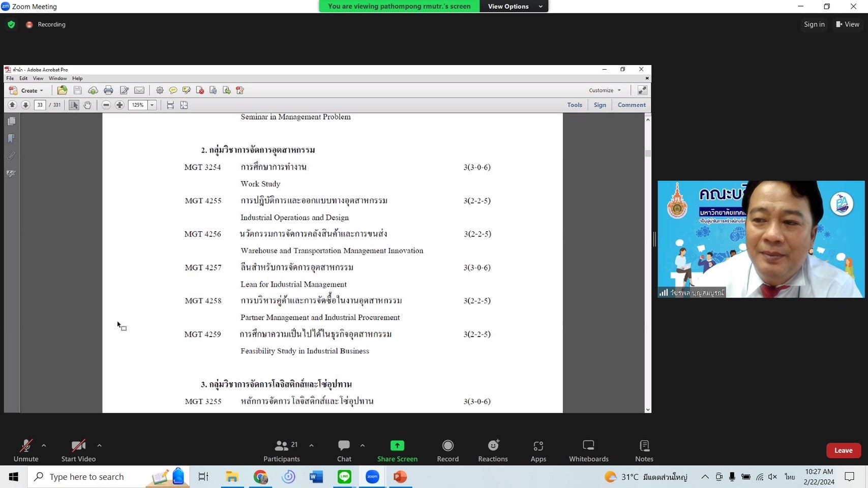The width and height of the screenshot is (868, 488).
Task: Open Zoom Apps panel
Action: [x=538, y=446]
